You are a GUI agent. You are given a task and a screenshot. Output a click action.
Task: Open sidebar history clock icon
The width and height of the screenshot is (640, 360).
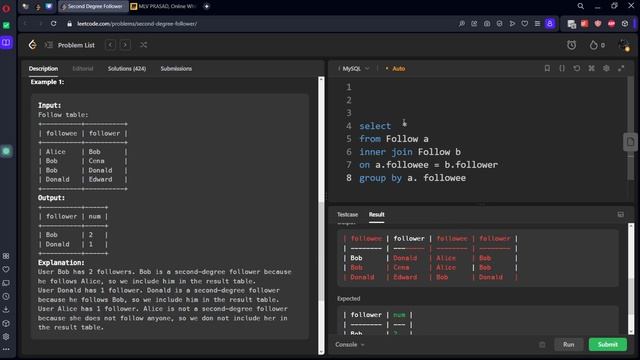click(6, 296)
